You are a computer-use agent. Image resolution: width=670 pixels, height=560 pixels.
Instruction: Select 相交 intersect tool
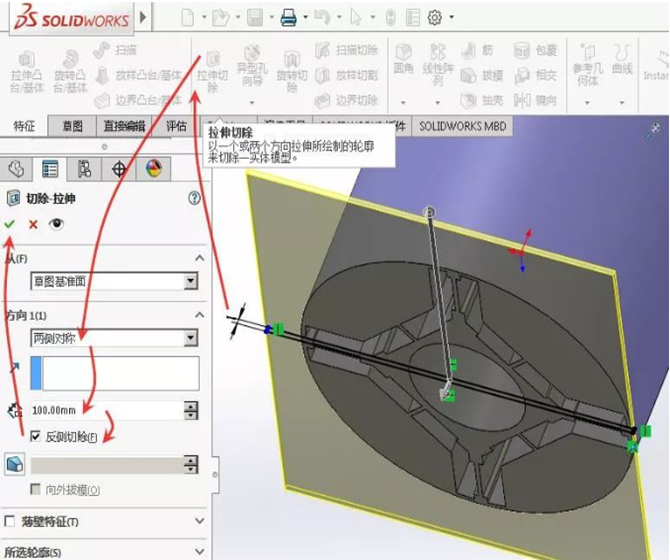[x=535, y=76]
